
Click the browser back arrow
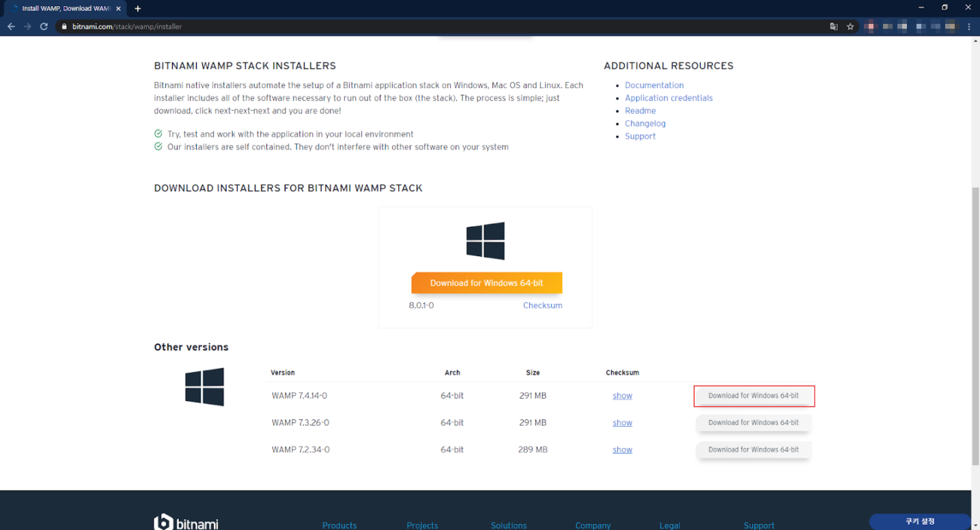(11, 27)
